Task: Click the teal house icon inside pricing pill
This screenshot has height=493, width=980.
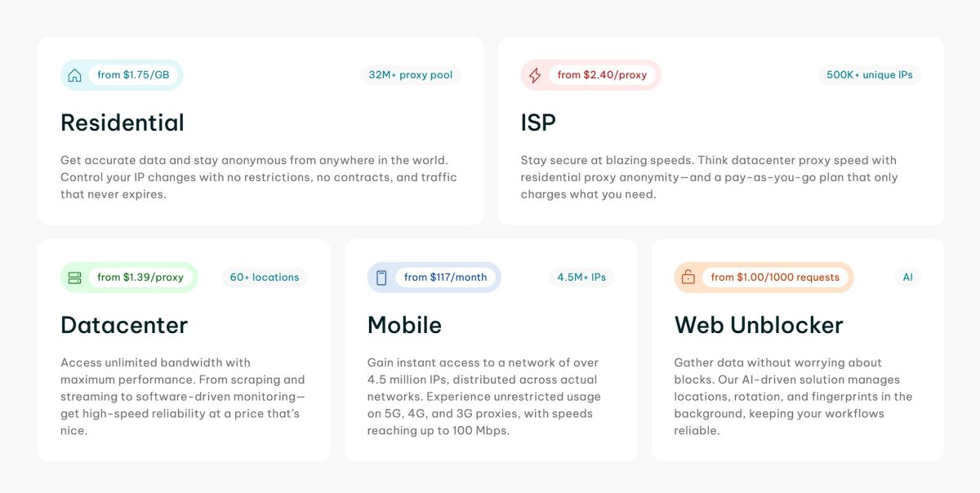Action: coord(75,74)
